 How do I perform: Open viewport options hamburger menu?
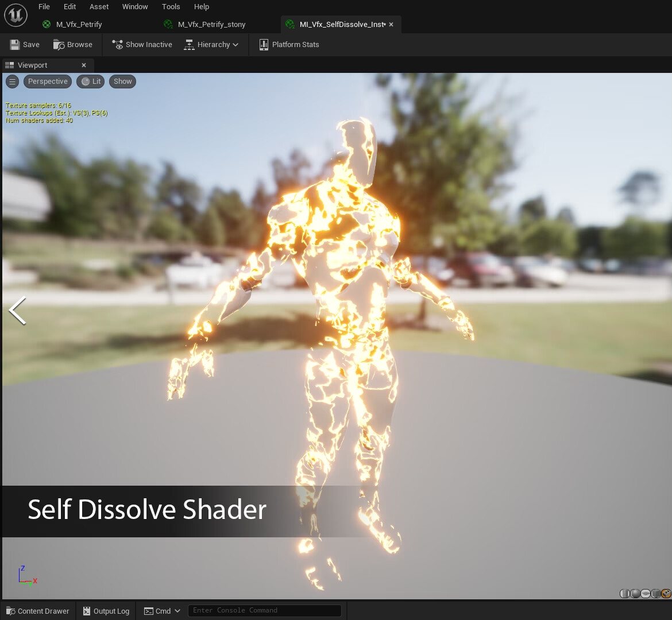pos(13,82)
